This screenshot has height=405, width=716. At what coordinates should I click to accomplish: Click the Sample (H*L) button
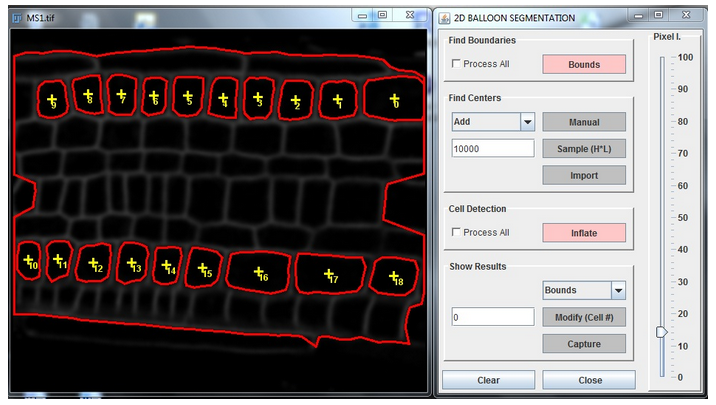584,149
